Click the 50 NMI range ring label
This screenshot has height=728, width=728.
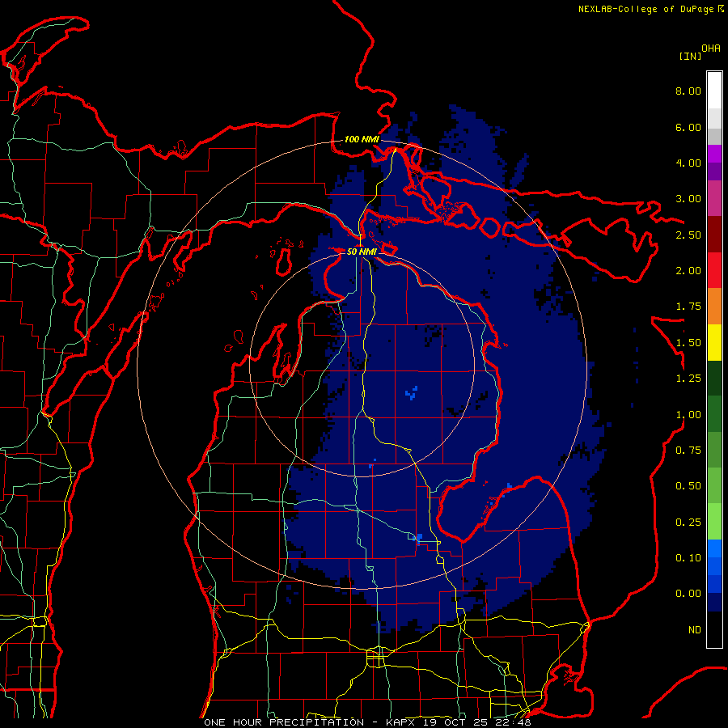tap(362, 252)
